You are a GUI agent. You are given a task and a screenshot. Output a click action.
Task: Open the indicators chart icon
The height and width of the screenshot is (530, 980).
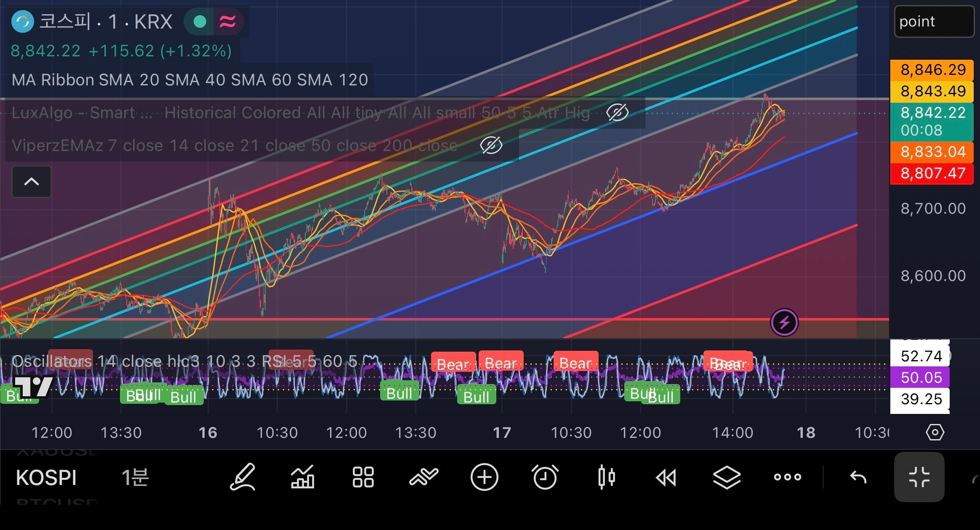pos(303,477)
